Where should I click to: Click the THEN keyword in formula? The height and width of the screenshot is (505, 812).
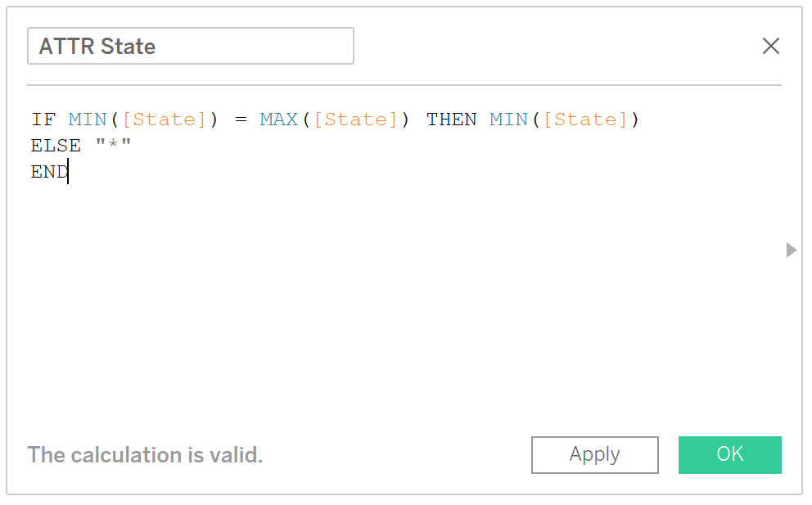tap(451, 119)
